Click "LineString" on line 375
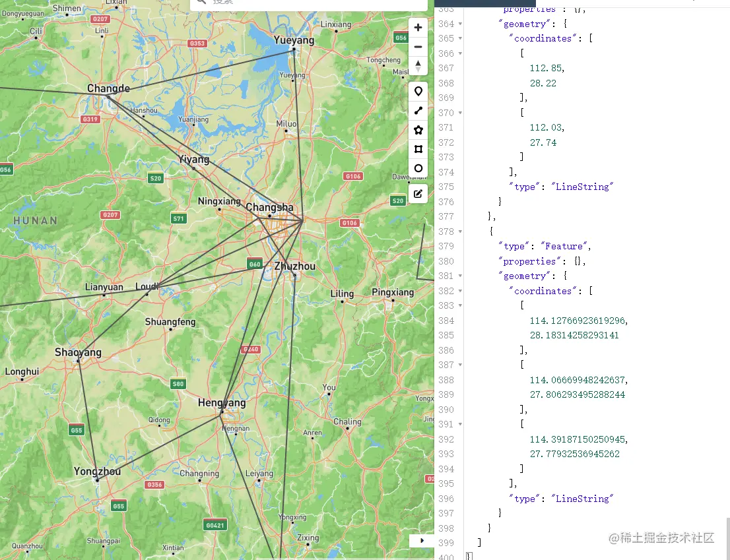 (582, 187)
